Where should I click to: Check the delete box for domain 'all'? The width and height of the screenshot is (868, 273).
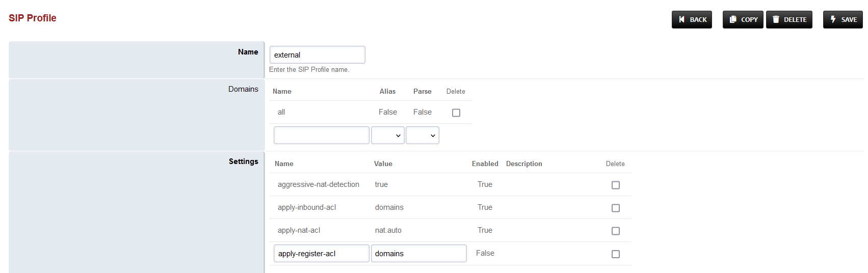click(456, 113)
